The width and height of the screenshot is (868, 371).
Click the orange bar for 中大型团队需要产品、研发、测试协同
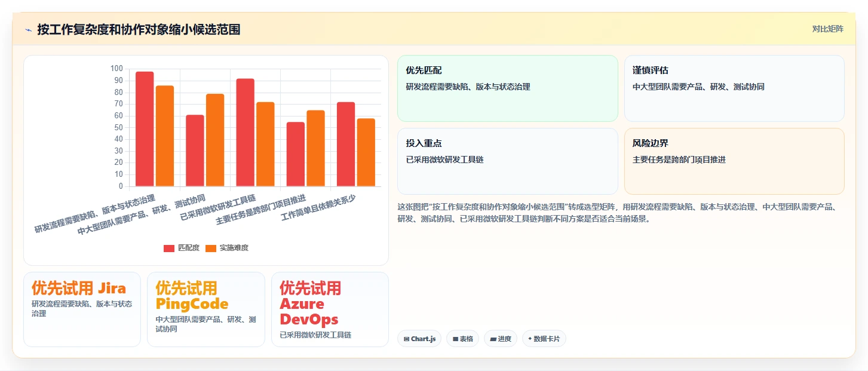click(x=215, y=140)
